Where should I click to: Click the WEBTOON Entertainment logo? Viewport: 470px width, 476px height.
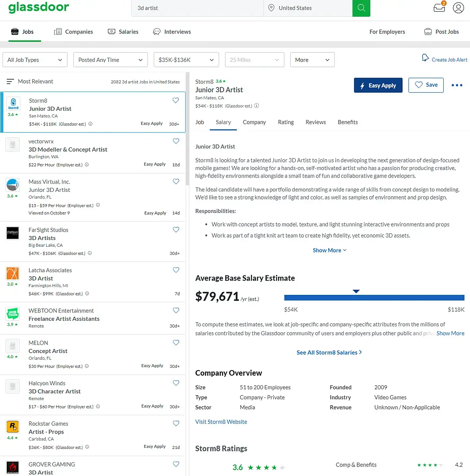[13, 314]
